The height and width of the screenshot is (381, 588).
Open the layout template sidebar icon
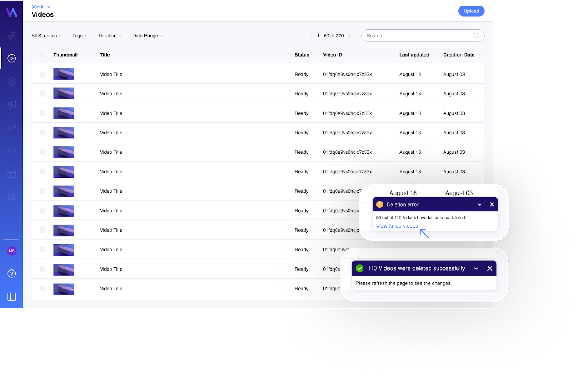[12, 174]
